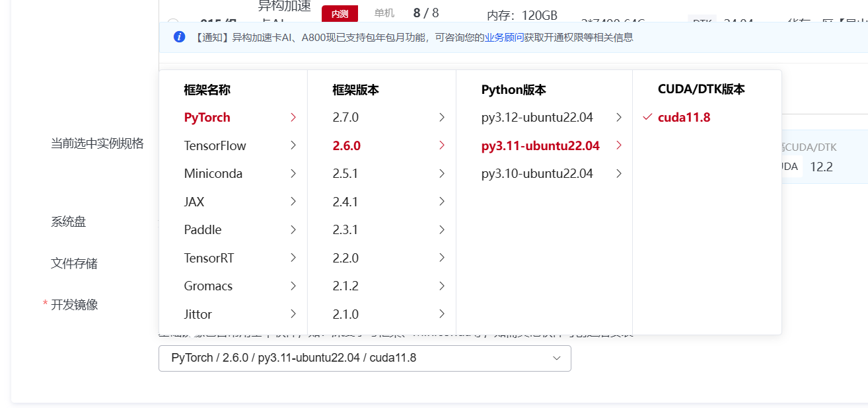Expand the JAX framework submenu
The height and width of the screenshot is (408, 868).
coord(194,202)
